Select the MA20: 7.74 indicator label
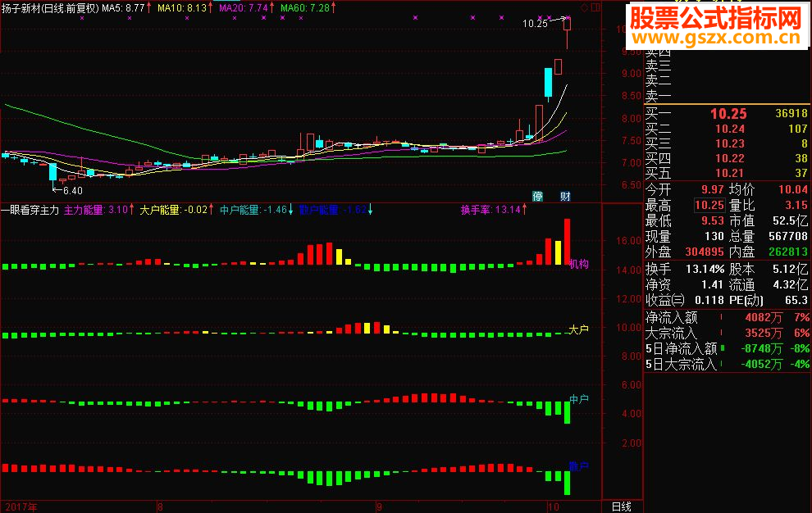The height and width of the screenshot is (513, 812). click(247, 7)
